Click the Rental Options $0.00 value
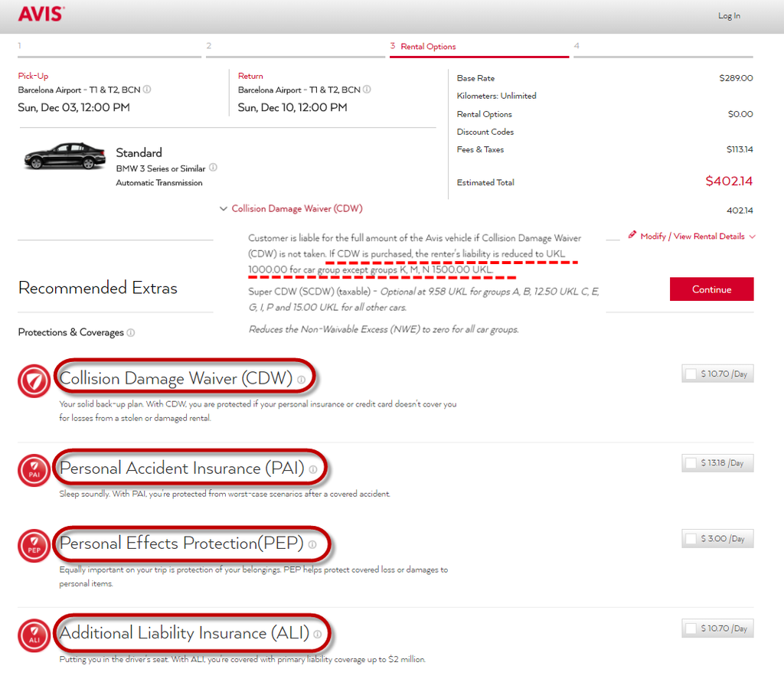 coord(740,114)
